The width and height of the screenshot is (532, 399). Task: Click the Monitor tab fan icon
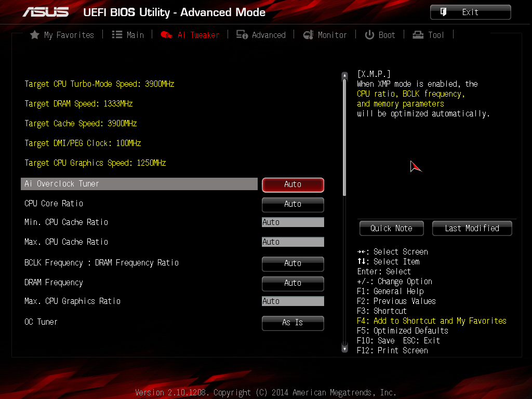(x=309, y=35)
